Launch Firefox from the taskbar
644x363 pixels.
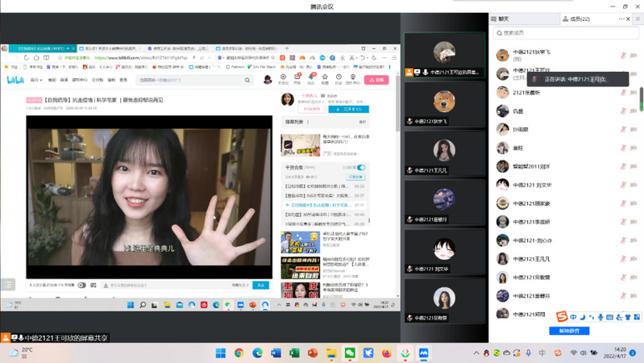pyautogui.click(x=386, y=353)
